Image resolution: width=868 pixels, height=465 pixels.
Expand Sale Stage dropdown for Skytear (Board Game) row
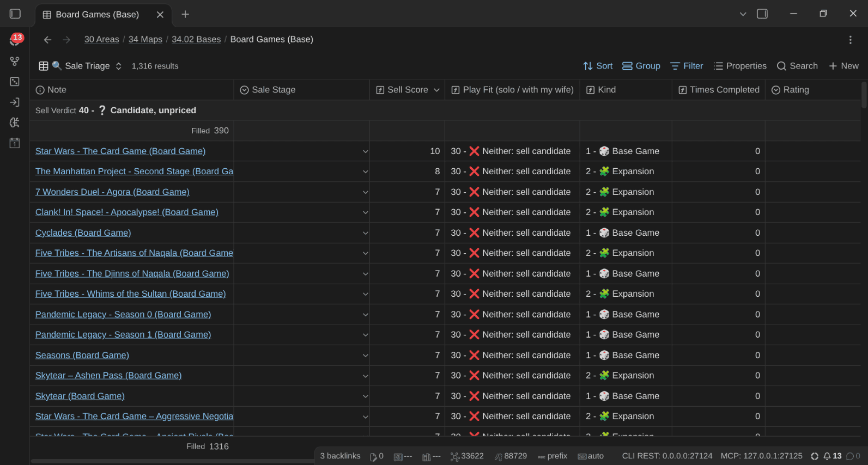pyautogui.click(x=365, y=396)
